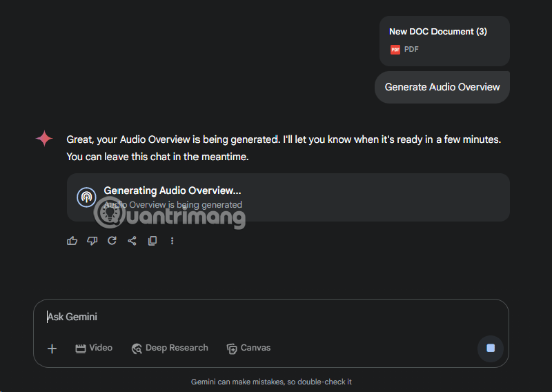Click the plus icon to add files
The image size is (552, 392).
(52, 349)
